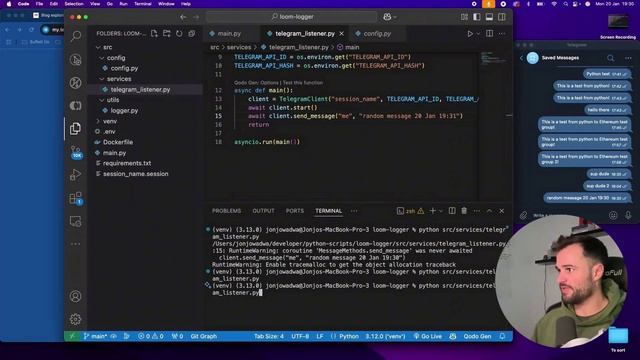Change Tab Size: 4 setting
The height and width of the screenshot is (360, 640).
(x=269, y=336)
